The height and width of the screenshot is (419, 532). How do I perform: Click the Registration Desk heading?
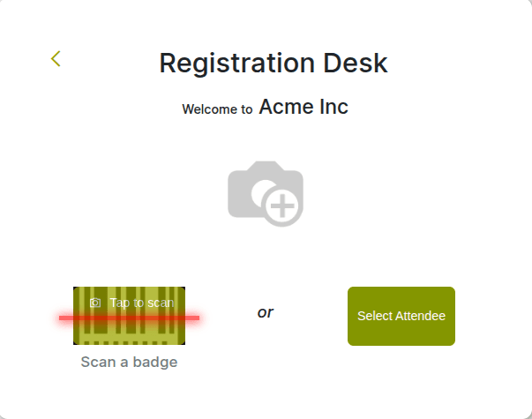click(273, 64)
